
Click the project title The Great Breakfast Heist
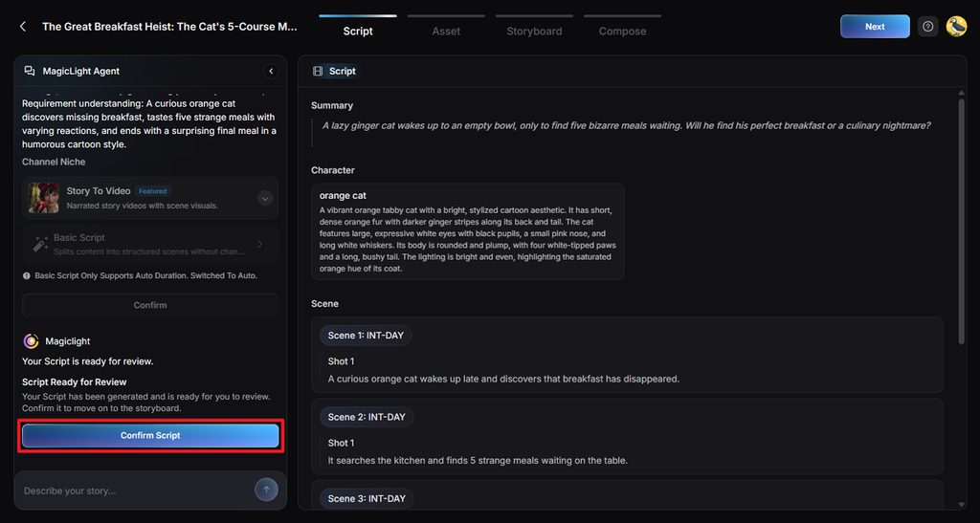[x=169, y=26]
